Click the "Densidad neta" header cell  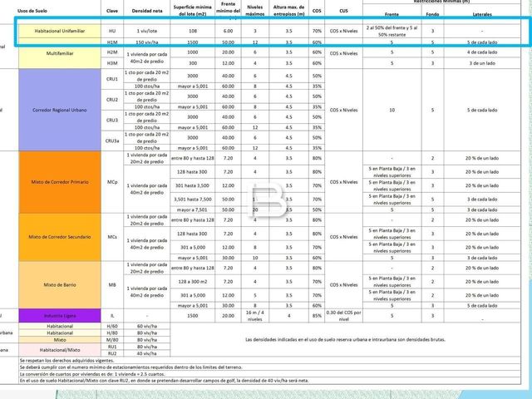click(x=147, y=11)
